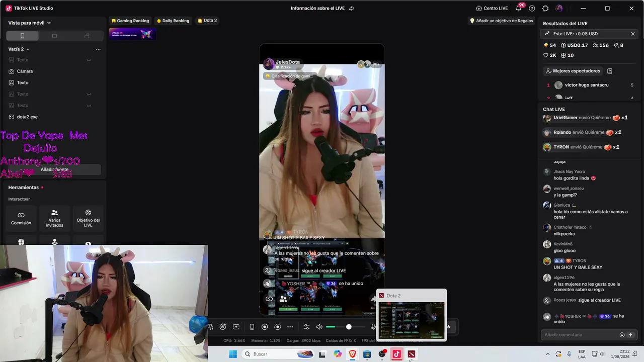Open OBS Studio from the taskbar
Image resolution: width=644 pixels, height=362 pixels.
point(382,354)
